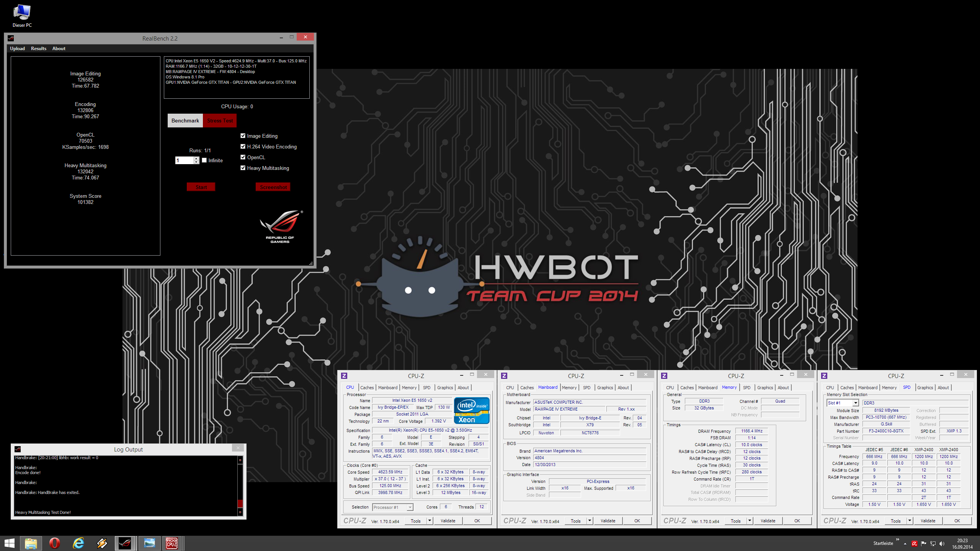Launch Internet Explorer from the taskbar
The width and height of the screenshot is (980, 551).
pyautogui.click(x=78, y=543)
